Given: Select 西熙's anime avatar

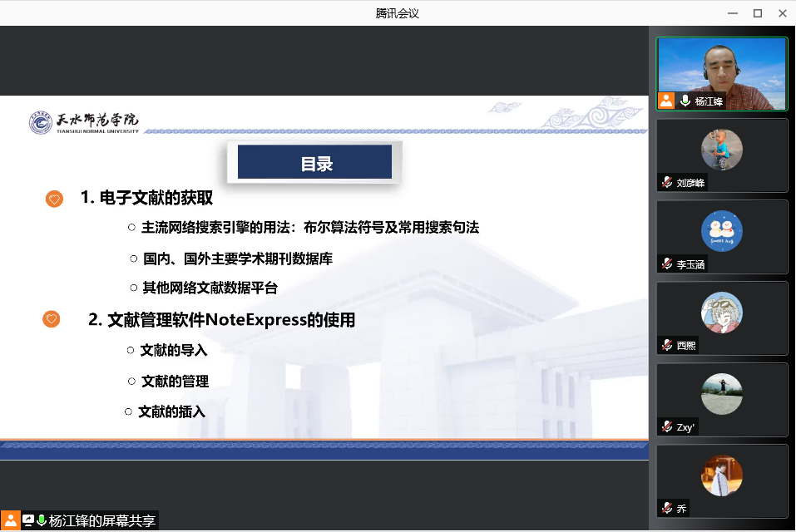Looking at the screenshot, I should click(721, 313).
